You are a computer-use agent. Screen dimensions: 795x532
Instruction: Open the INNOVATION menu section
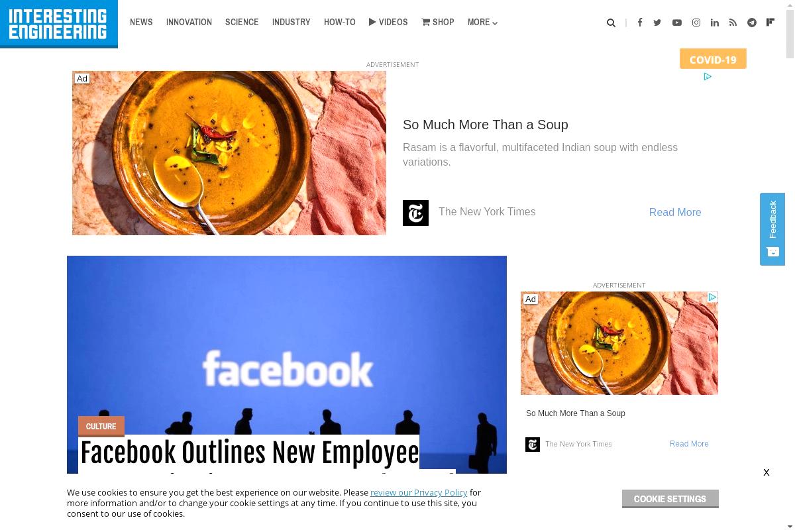(189, 23)
